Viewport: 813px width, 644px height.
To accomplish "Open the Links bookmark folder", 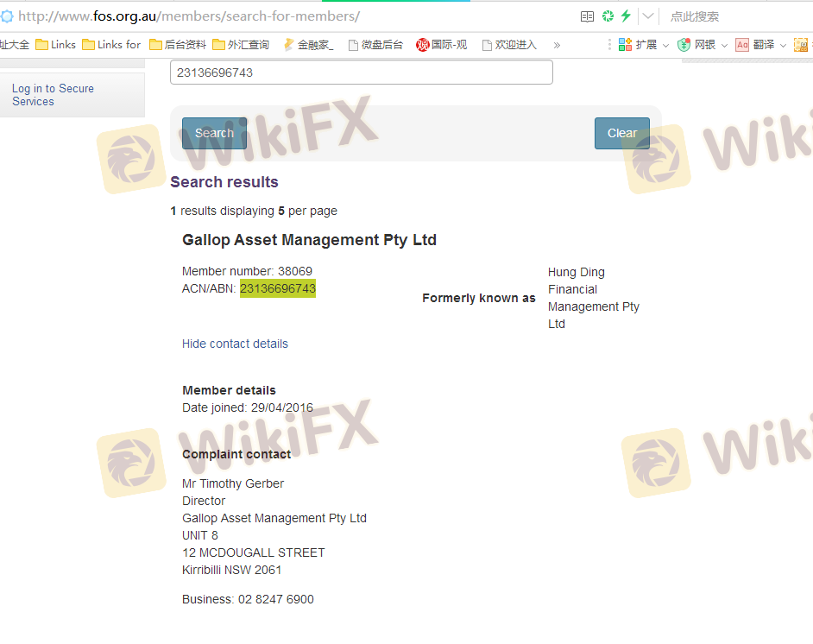I will pyautogui.click(x=55, y=45).
